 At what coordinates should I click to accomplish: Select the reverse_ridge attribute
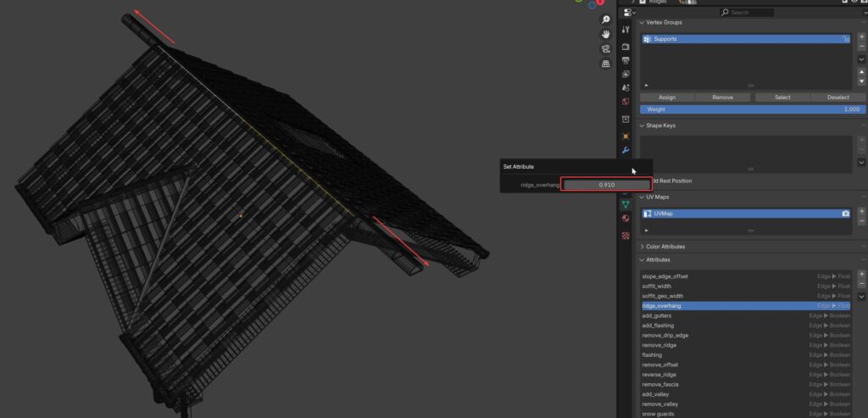(746, 375)
